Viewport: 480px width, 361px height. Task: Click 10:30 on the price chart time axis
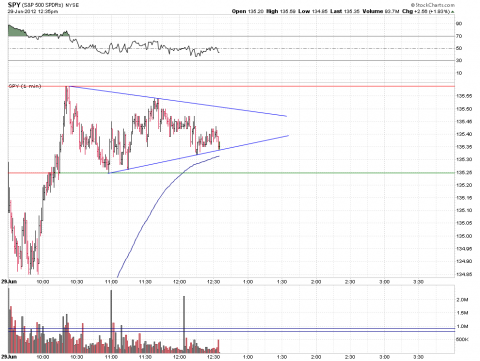[77, 282]
